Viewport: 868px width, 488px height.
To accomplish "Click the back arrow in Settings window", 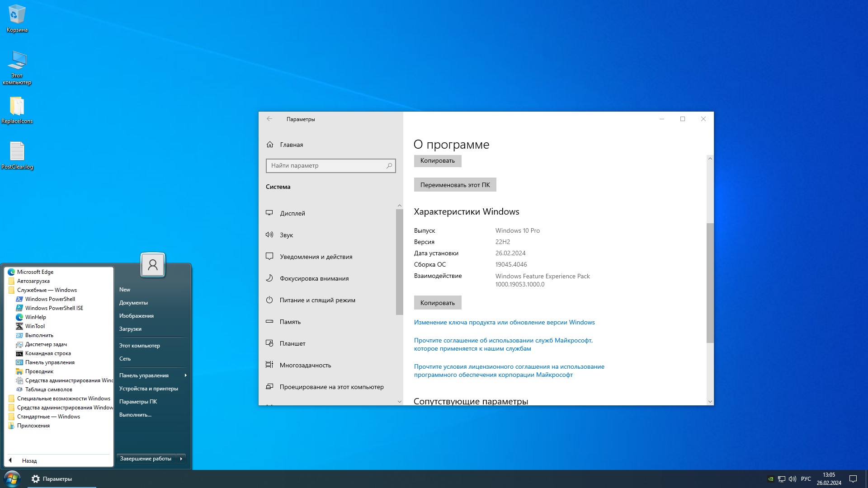I will pyautogui.click(x=269, y=119).
